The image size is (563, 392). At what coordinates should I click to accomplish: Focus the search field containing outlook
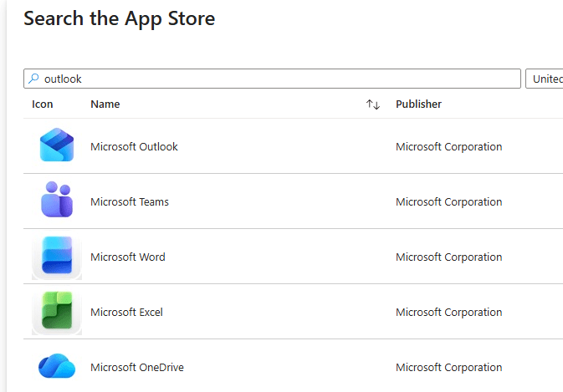276,79
